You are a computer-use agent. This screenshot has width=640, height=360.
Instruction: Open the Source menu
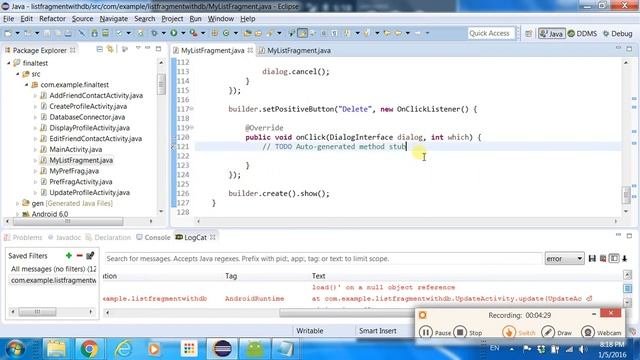[x=82, y=19]
